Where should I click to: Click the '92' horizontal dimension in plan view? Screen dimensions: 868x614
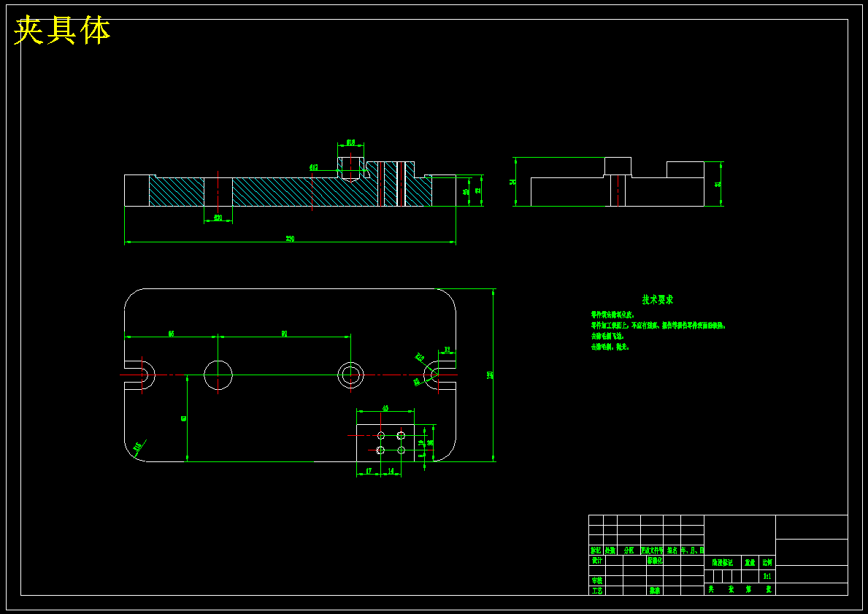click(285, 334)
